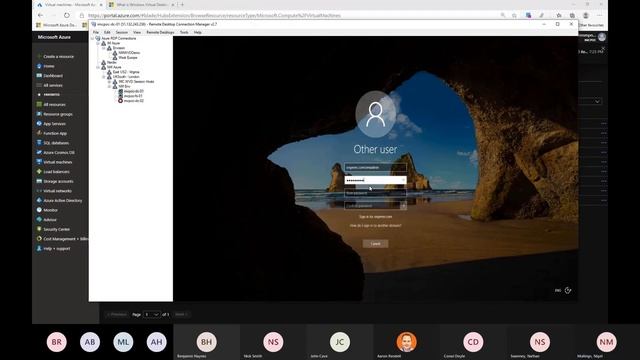Viewport: 640px width, 360px height.
Task: Open the Remote Desktops menu
Action: click(160, 32)
